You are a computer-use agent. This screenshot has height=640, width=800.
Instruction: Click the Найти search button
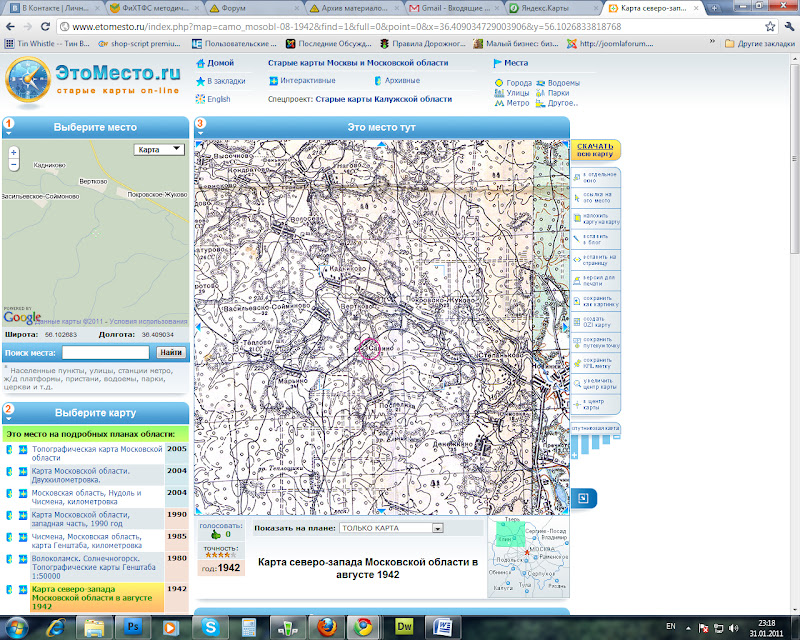[x=171, y=352]
